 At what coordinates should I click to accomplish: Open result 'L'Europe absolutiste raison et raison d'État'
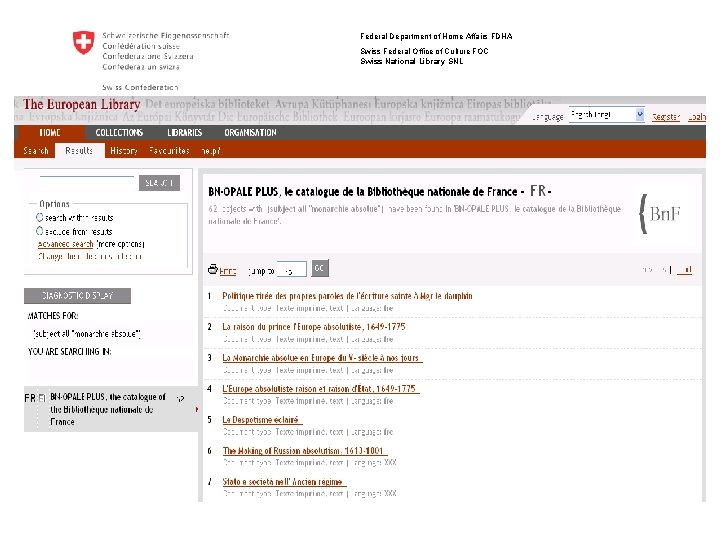(x=319, y=389)
